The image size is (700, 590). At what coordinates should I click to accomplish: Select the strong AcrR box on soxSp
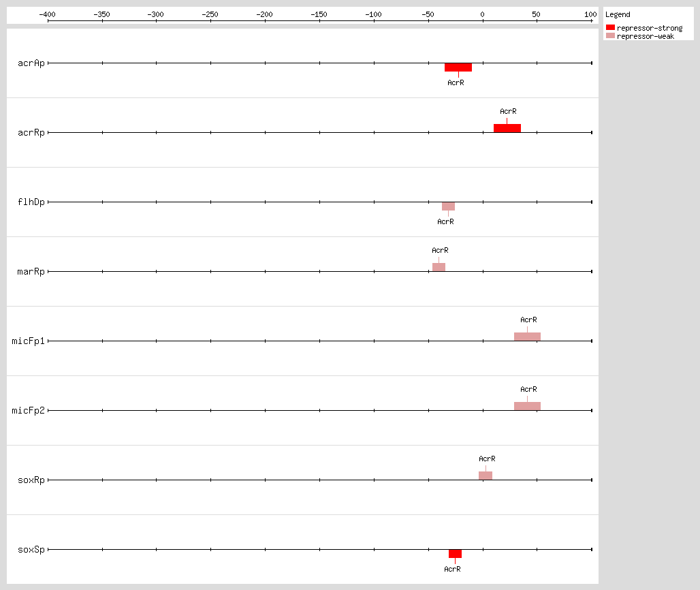click(456, 554)
